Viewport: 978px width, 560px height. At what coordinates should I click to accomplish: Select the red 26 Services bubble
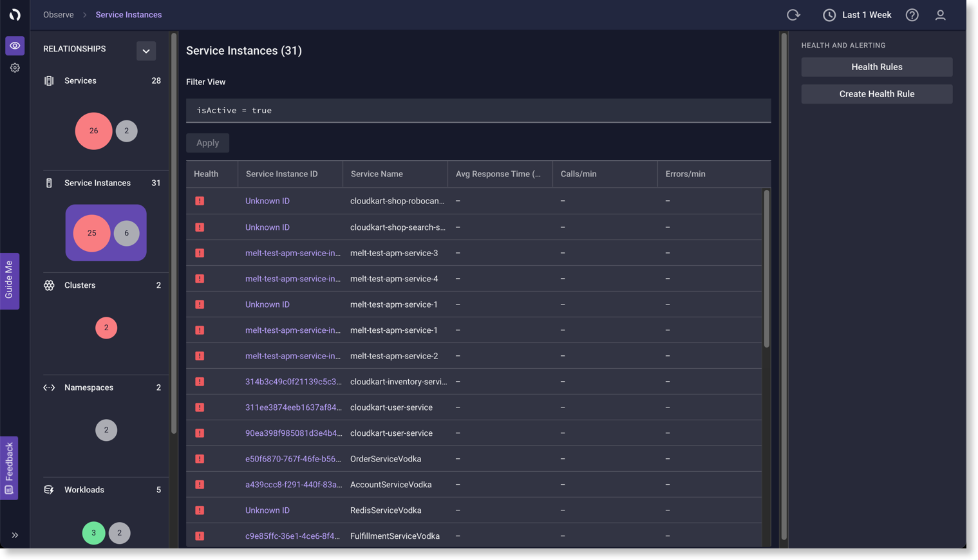(x=93, y=131)
